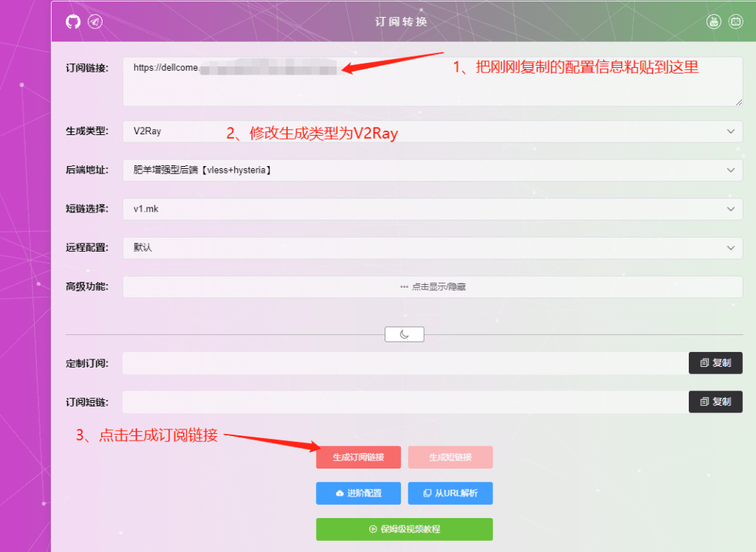Click the 订阅短链 output field
The image size is (756, 552).
point(405,401)
